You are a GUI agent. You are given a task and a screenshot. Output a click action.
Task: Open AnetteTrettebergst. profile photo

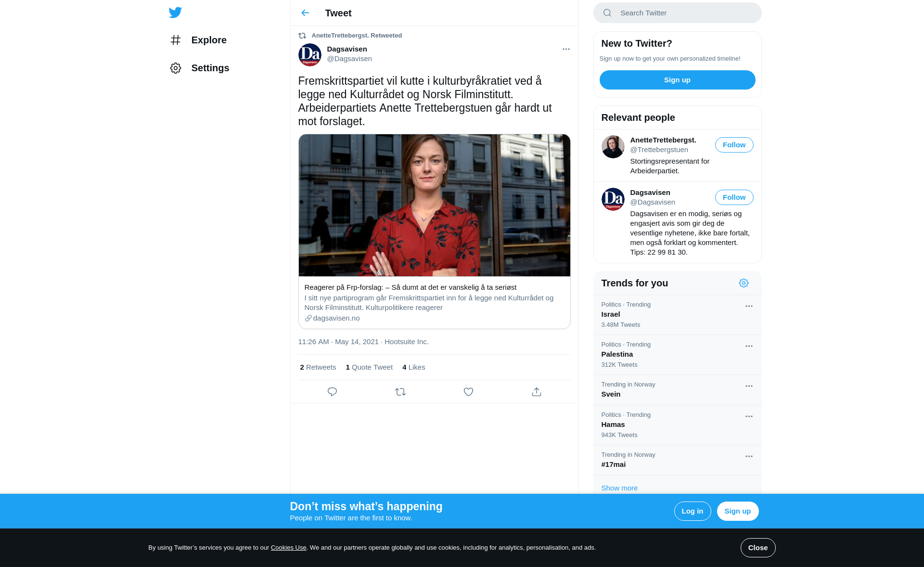tap(613, 147)
